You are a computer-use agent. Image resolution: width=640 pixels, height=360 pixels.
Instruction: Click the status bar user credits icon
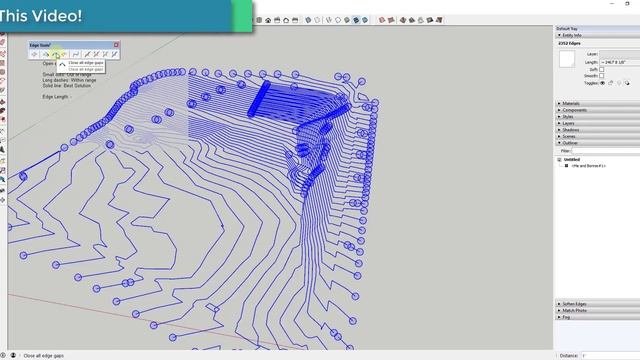[x=13, y=355]
